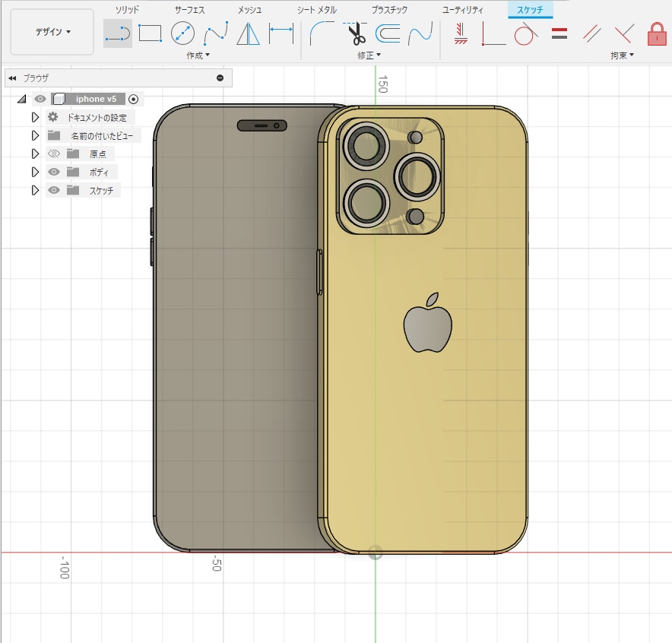Image resolution: width=672 pixels, height=643 pixels.
Task: Select the Rectangle sketch tool
Action: (150, 33)
